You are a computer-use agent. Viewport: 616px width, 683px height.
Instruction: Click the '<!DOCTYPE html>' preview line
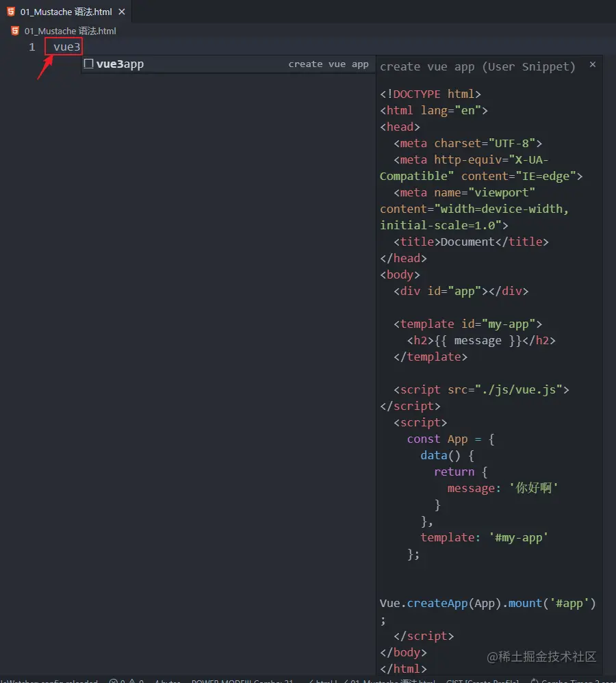tap(431, 94)
